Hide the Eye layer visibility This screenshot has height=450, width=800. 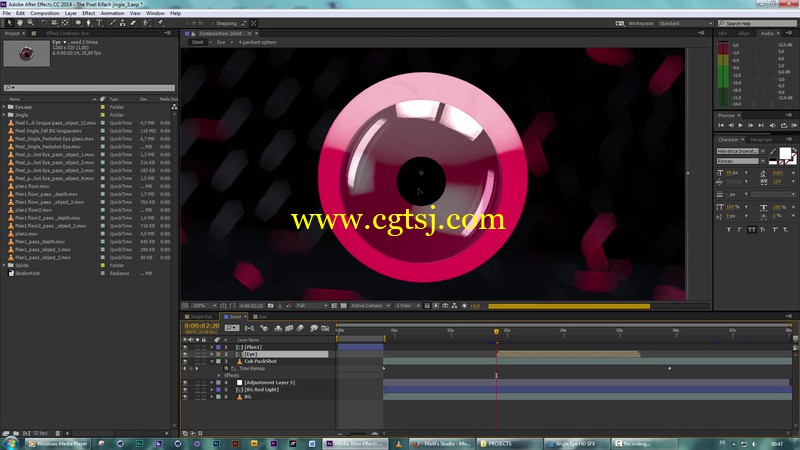(x=185, y=354)
